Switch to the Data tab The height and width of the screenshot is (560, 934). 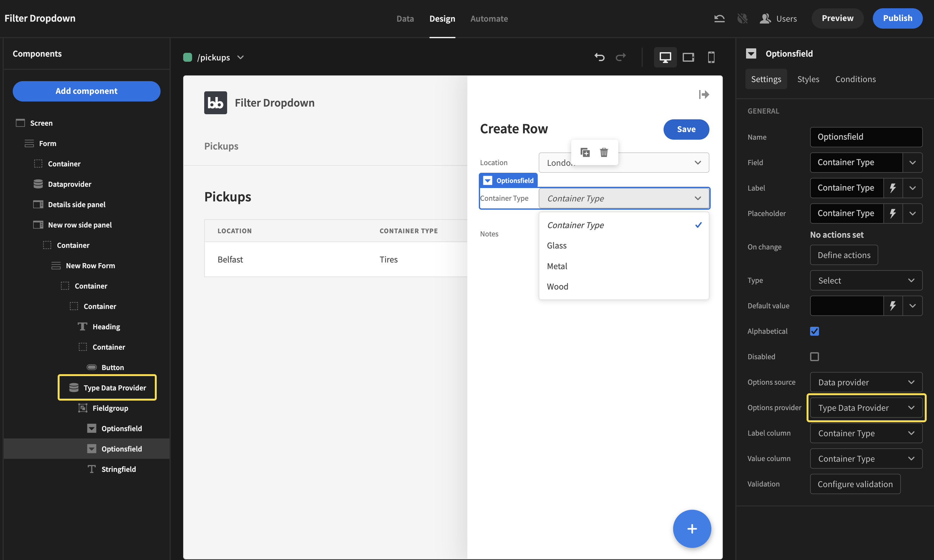coord(405,18)
